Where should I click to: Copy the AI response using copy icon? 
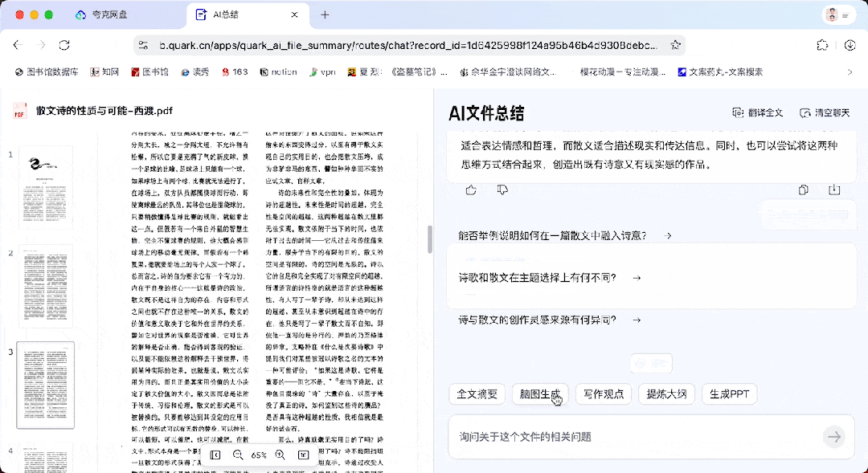tap(803, 190)
